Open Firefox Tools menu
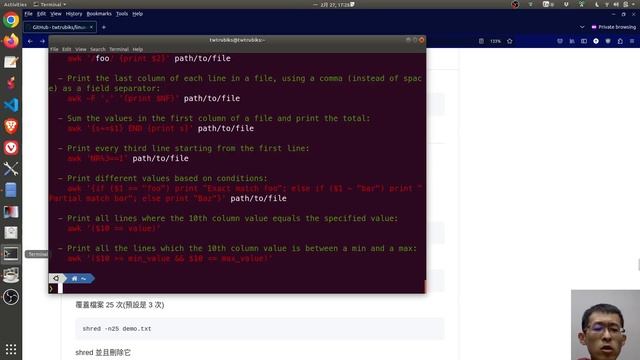Image resolution: width=640 pixels, height=360 pixels. pyautogui.click(x=122, y=14)
